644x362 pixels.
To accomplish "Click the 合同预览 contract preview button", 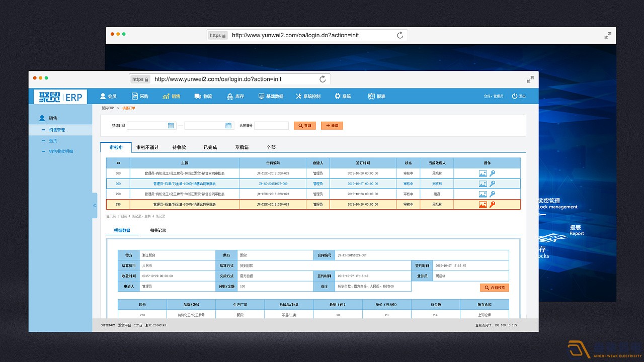I will pyautogui.click(x=494, y=288).
